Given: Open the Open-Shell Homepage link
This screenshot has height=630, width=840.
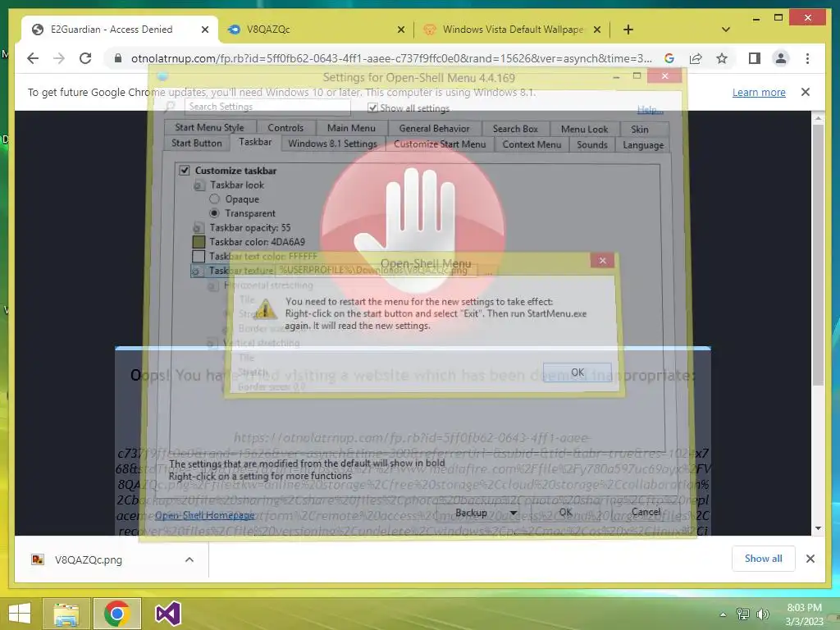Looking at the screenshot, I should coord(204,515).
